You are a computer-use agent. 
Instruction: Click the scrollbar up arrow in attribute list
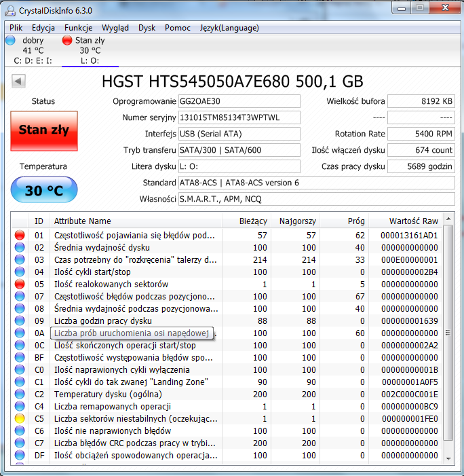448,219
